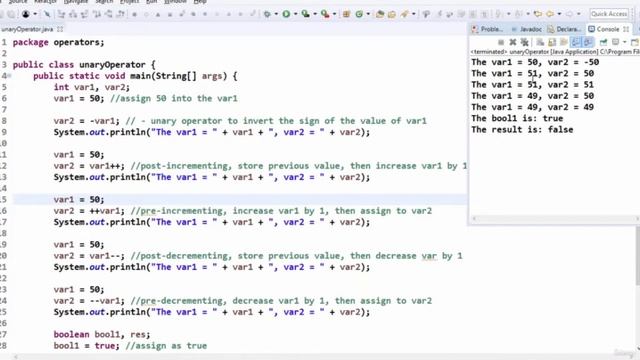Click the External Tools run icon
This screenshot has height=360, width=640.
[325, 14]
